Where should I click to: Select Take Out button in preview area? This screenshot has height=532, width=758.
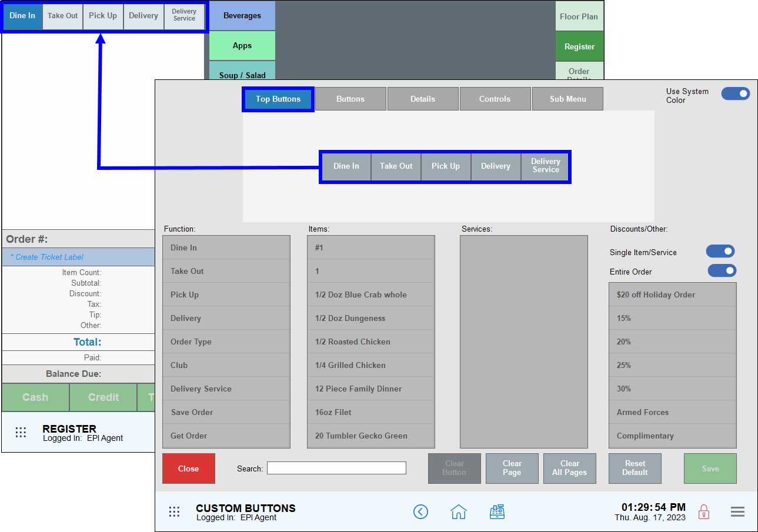click(396, 166)
